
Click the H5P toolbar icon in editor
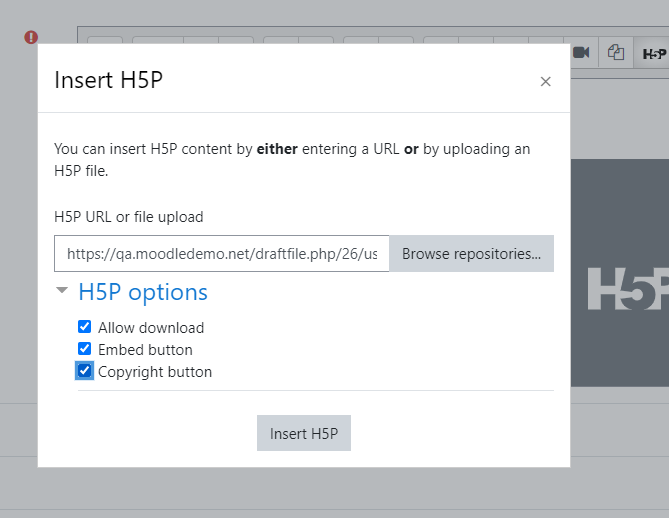tap(654, 54)
